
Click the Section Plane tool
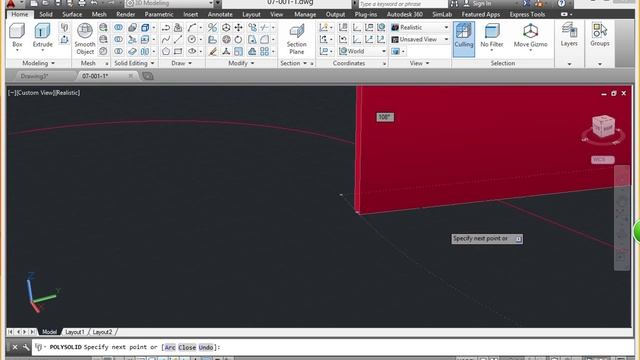click(297, 39)
